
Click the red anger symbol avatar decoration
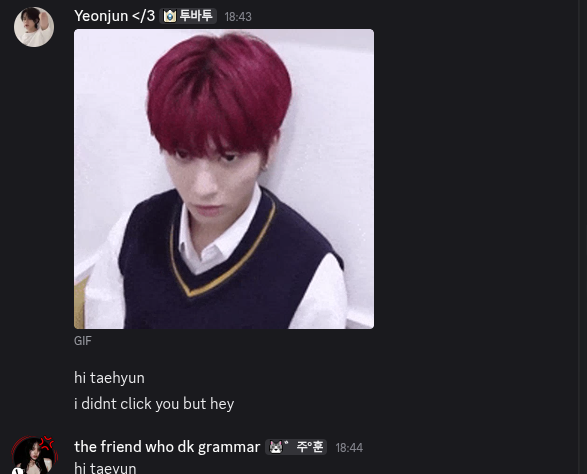tap(48, 443)
